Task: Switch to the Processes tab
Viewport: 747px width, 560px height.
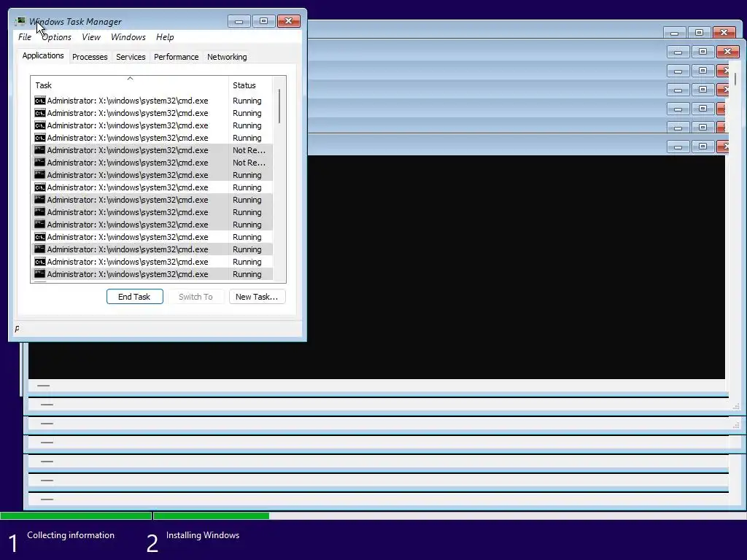Action: click(x=90, y=57)
